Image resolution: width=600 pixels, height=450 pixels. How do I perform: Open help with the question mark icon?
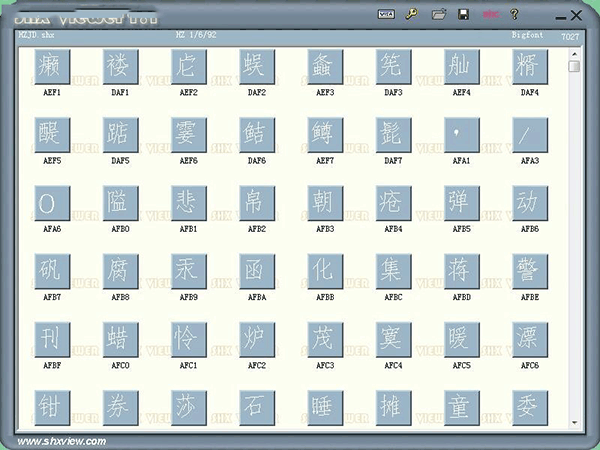[515, 14]
